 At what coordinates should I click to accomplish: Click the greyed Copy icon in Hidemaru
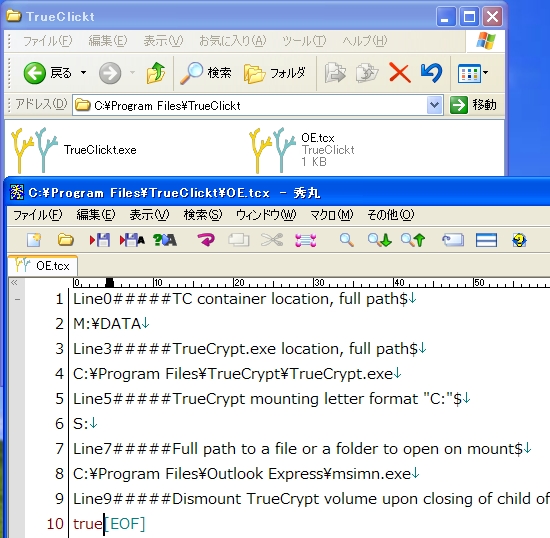click(239, 240)
